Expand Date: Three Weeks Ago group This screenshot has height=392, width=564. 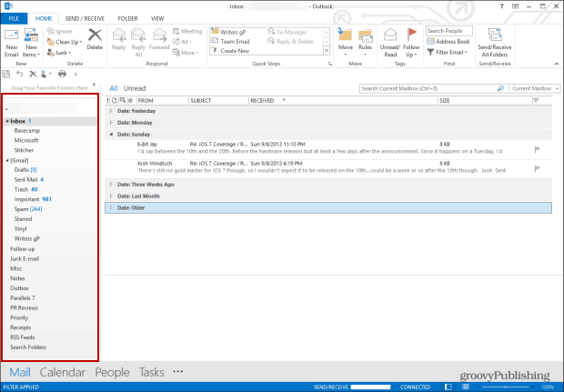(x=111, y=184)
